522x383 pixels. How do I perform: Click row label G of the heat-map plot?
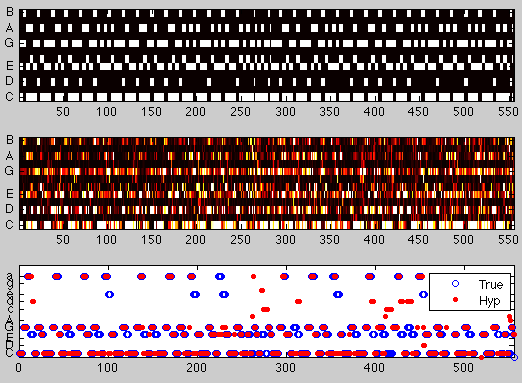click(x=9, y=171)
